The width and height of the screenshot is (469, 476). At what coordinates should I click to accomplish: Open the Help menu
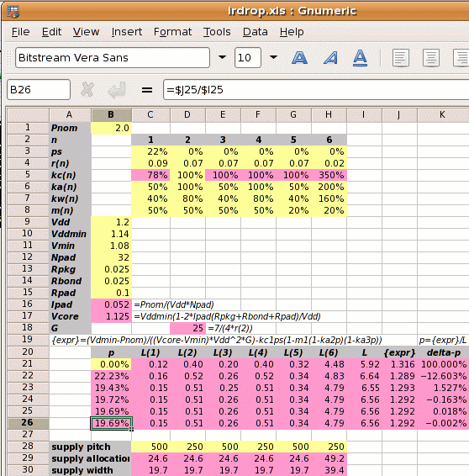[292, 32]
